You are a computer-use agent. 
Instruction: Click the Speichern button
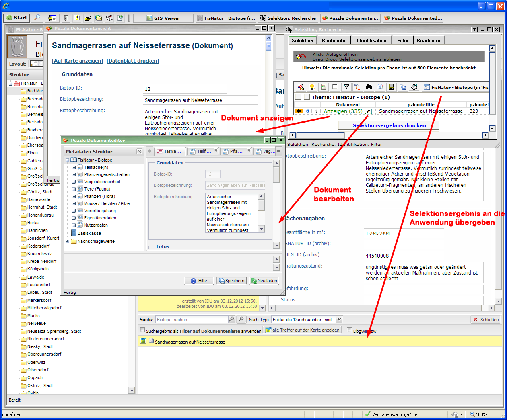click(231, 281)
